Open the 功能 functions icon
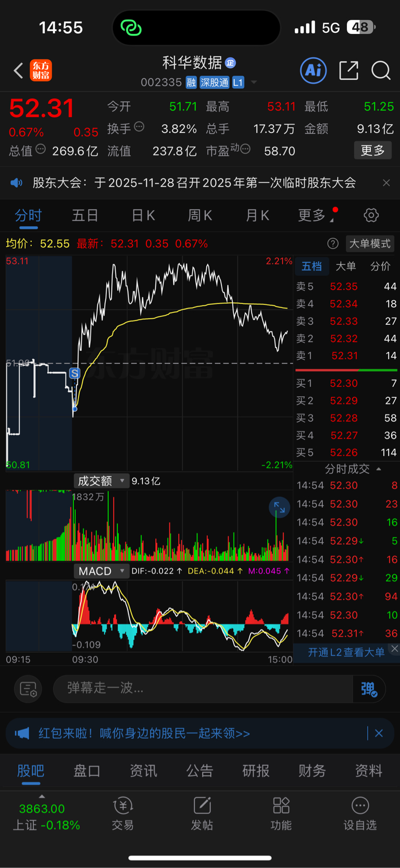The width and height of the screenshot is (400, 868). [x=281, y=814]
